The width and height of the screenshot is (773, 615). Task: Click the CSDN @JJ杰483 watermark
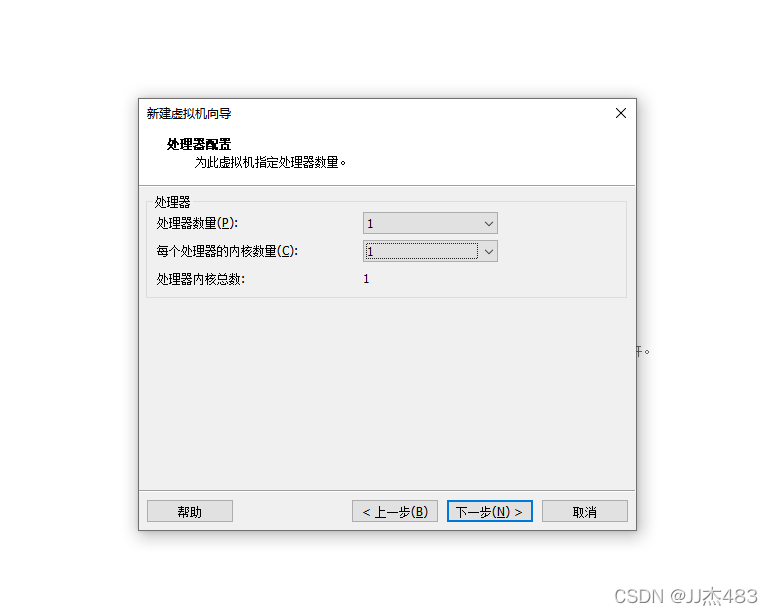click(686, 597)
